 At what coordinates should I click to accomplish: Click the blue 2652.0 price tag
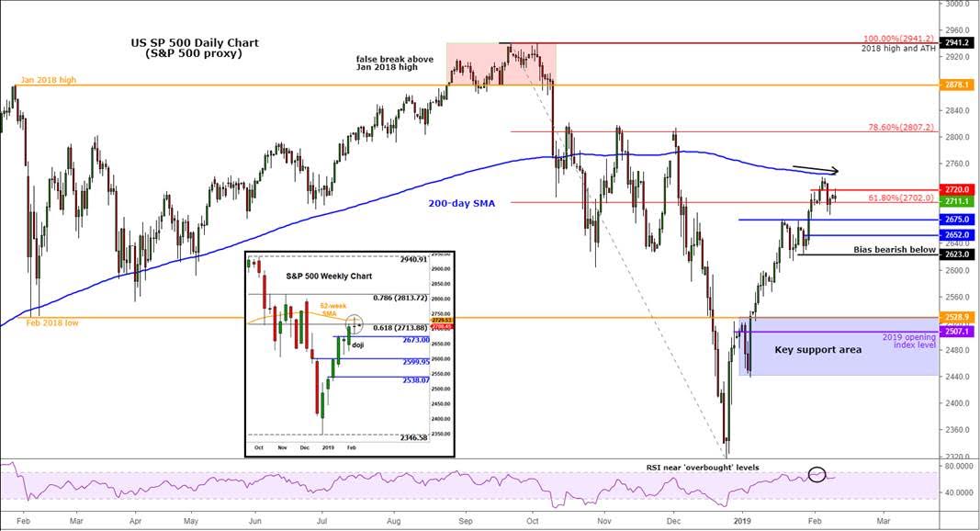(958, 235)
